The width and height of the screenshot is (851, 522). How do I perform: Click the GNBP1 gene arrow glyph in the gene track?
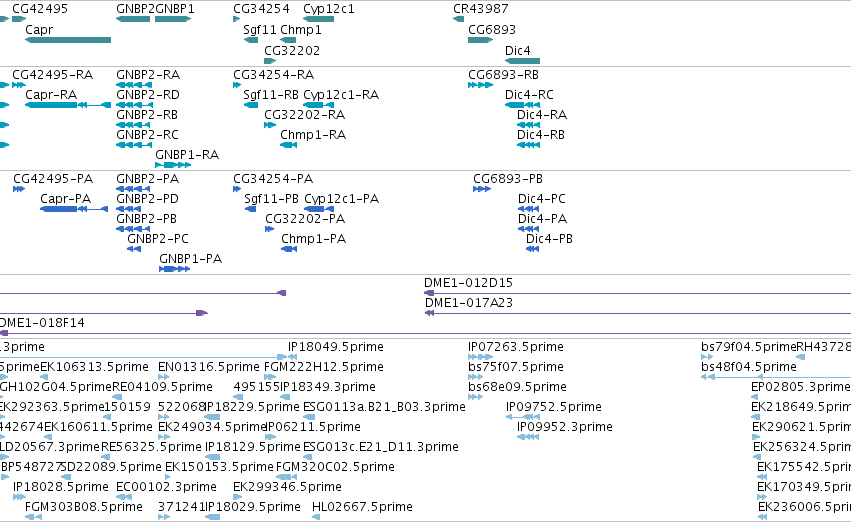pos(173,19)
